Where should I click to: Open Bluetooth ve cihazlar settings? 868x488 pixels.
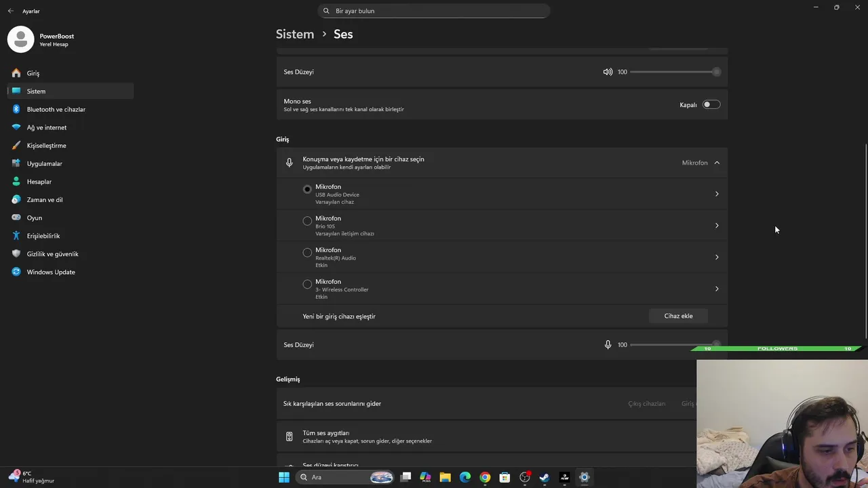click(x=71, y=109)
